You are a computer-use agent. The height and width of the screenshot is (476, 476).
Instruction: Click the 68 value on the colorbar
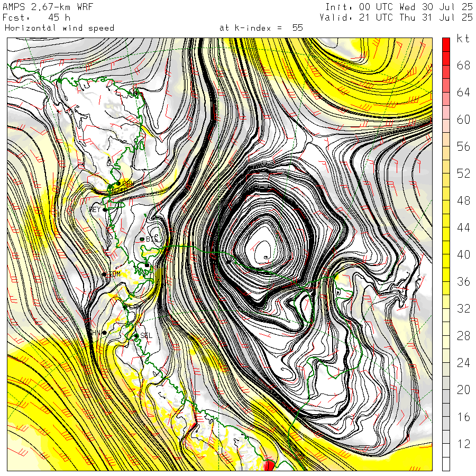463,65
